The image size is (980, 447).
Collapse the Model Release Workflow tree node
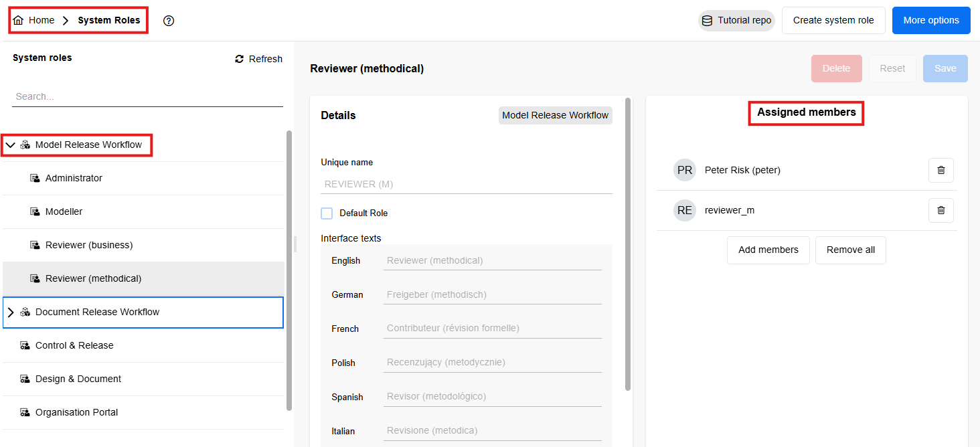tap(10, 145)
